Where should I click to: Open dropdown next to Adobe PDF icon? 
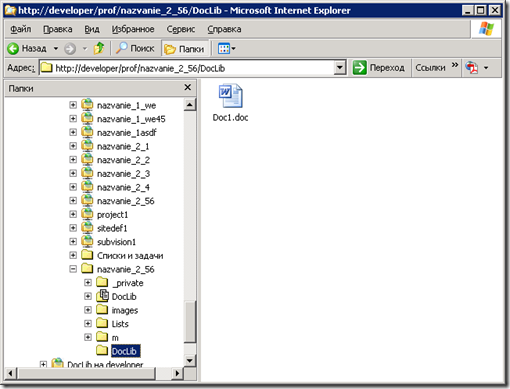click(x=486, y=68)
